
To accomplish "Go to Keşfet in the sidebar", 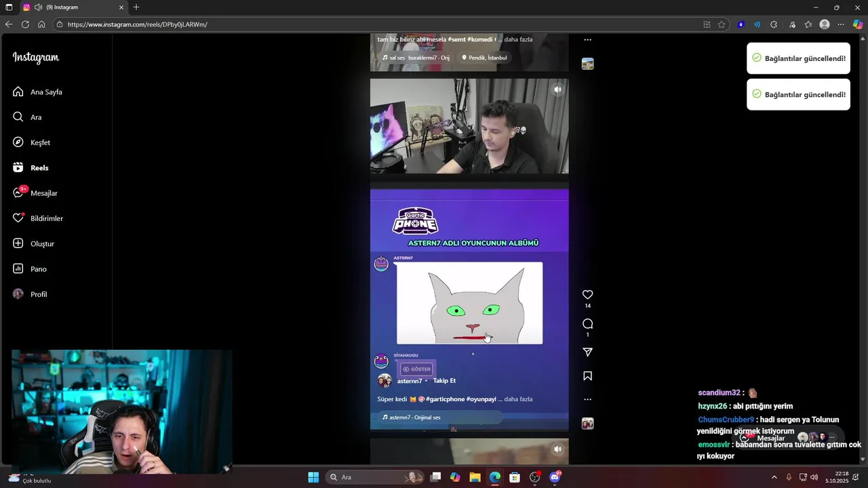I will pos(31,142).
